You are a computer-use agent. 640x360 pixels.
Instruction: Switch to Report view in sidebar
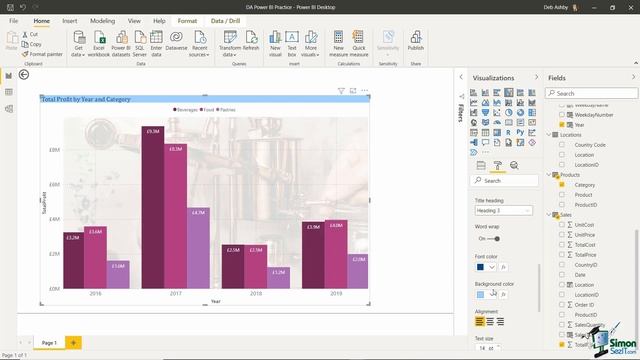point(9,76)
